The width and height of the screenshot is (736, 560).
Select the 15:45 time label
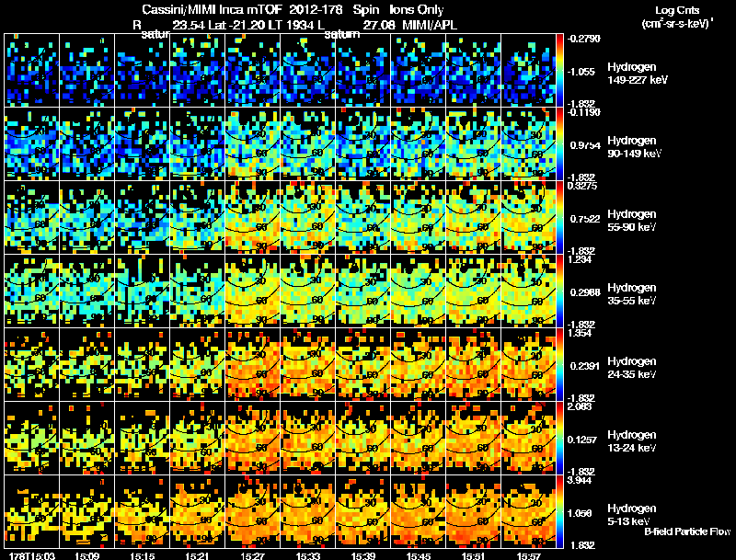point(419,555)
